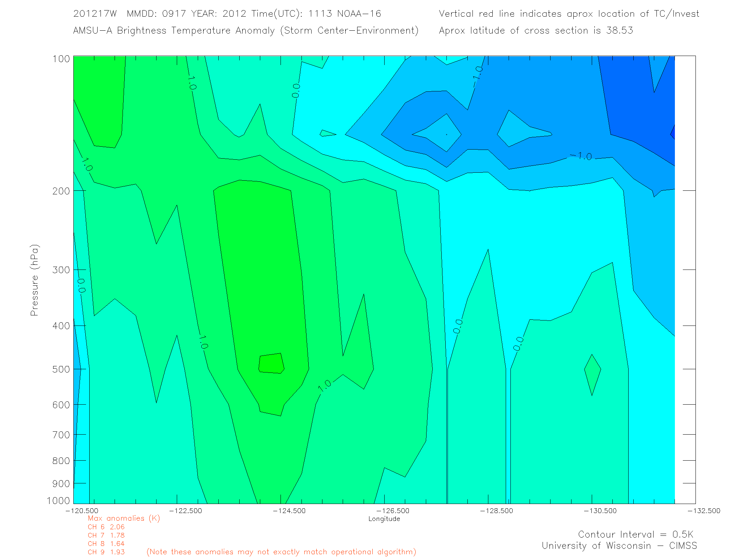Click the -128.500 longitude tick label
Screen dimensions: 732x560
[x=496, y=511]
